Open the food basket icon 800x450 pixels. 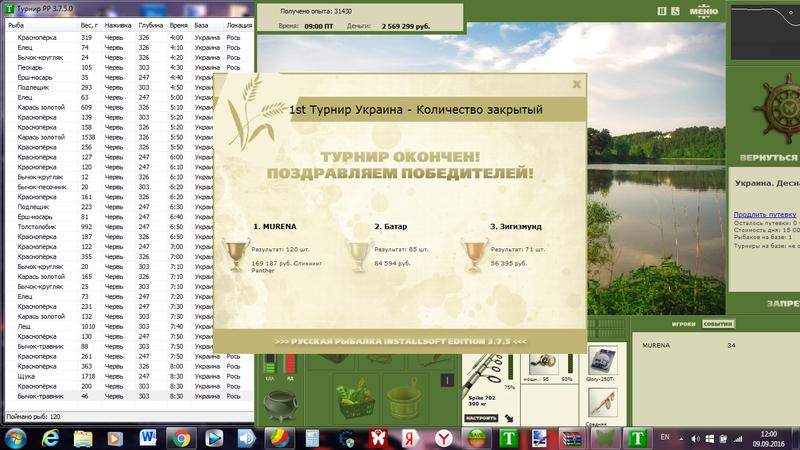356,399
